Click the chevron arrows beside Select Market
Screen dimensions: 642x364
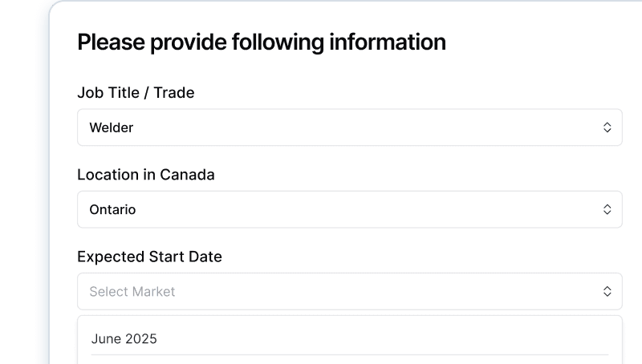click(607, 291)
